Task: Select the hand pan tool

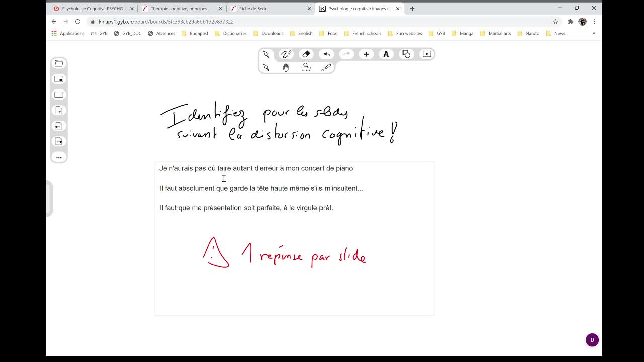Action: click(x=286, y=67)
